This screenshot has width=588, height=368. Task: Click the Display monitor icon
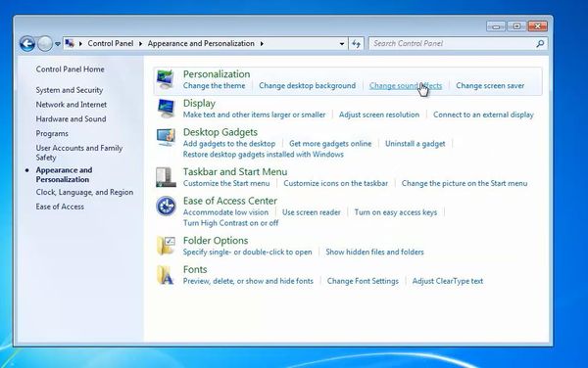[x=166, y=109]
